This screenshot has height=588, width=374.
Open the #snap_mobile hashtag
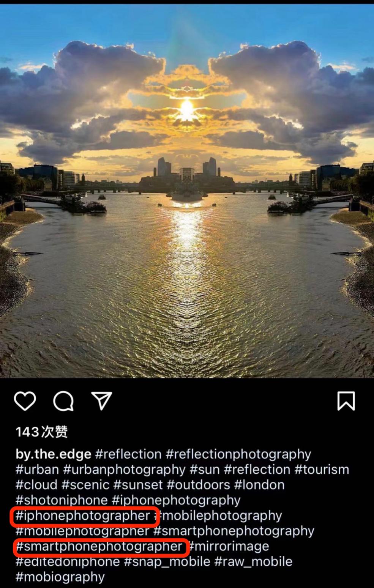pos(167,561)
